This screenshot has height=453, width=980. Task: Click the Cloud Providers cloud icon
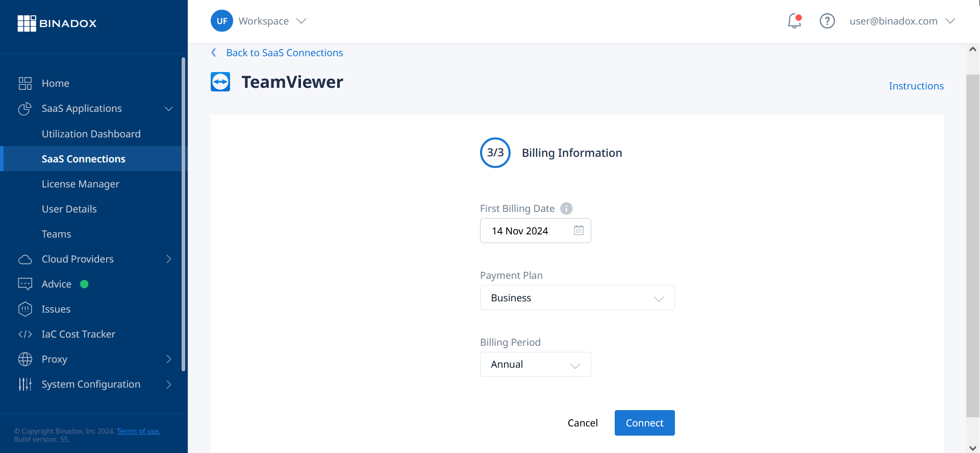(x=25, y=259)
